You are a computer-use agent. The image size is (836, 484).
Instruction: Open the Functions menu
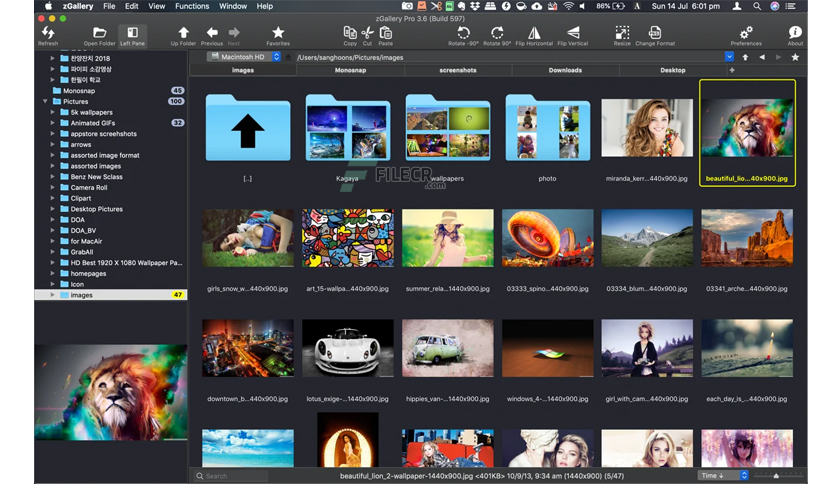[192, 6]
